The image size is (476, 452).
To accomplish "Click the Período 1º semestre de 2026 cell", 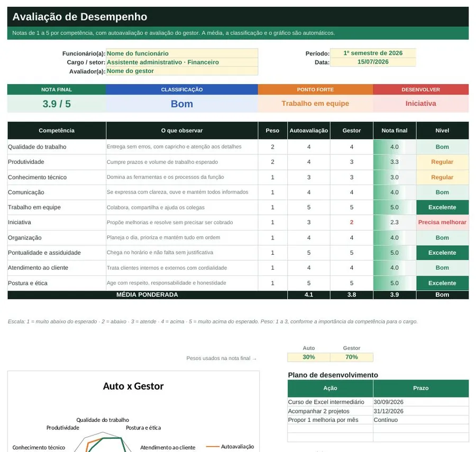I will 373,53.
